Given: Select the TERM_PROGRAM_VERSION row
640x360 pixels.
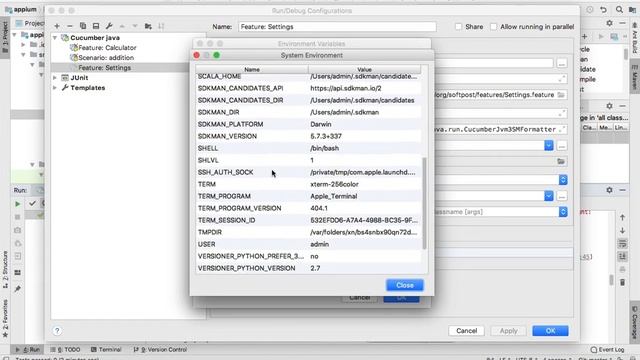Looking at the screenshot, I should (309, 208).
